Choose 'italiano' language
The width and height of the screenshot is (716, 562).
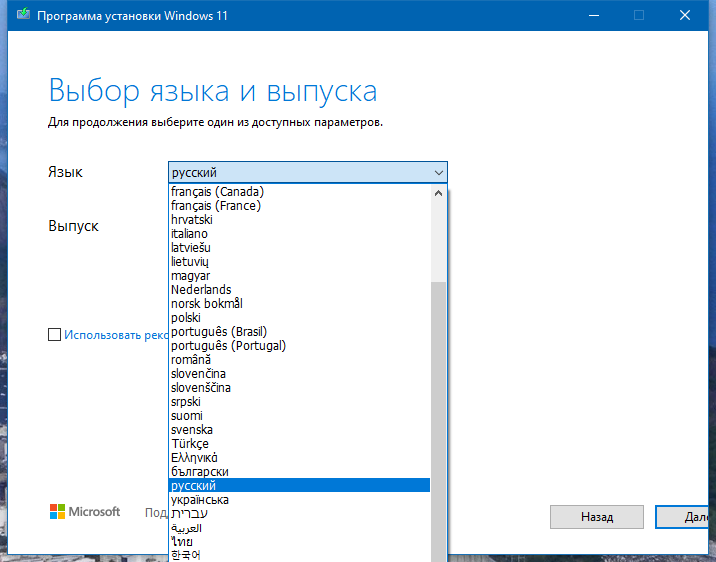pyautogui.click(x=299, y=234)
